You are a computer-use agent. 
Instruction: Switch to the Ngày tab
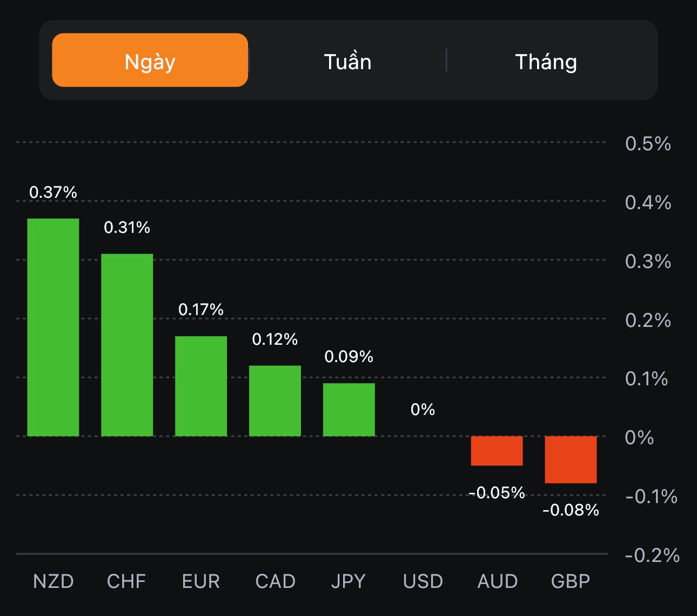pos(150,61)
